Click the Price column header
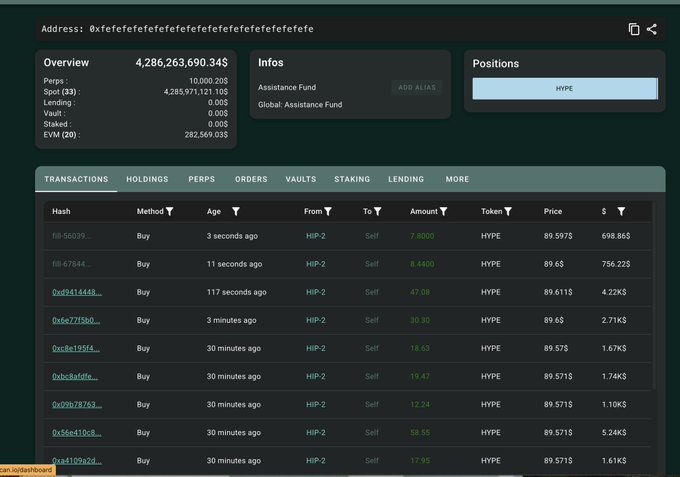This screenshot has width=680, height=477. (553, 211)
